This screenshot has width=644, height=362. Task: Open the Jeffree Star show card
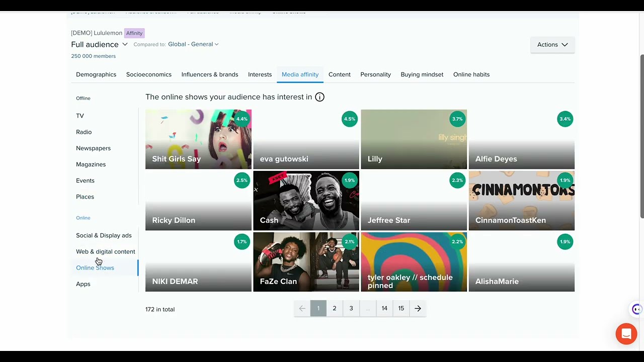pyautogui.click(x=414, y=201)
